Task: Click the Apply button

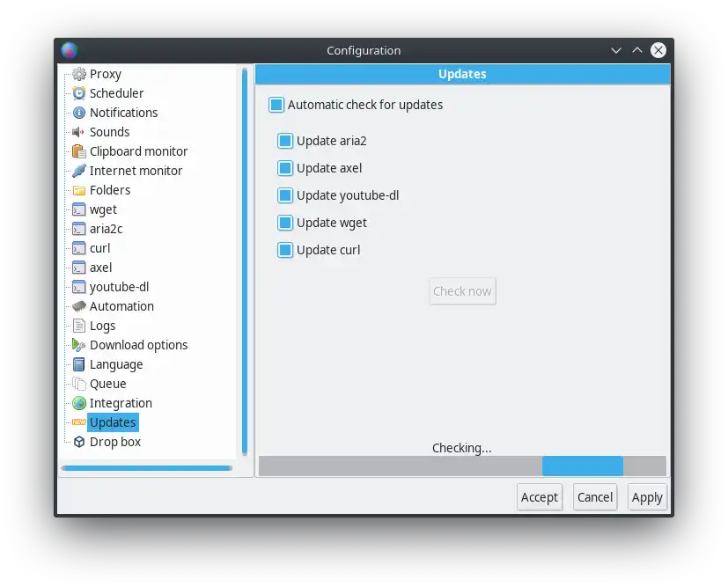Action: [x=647, y=497]
